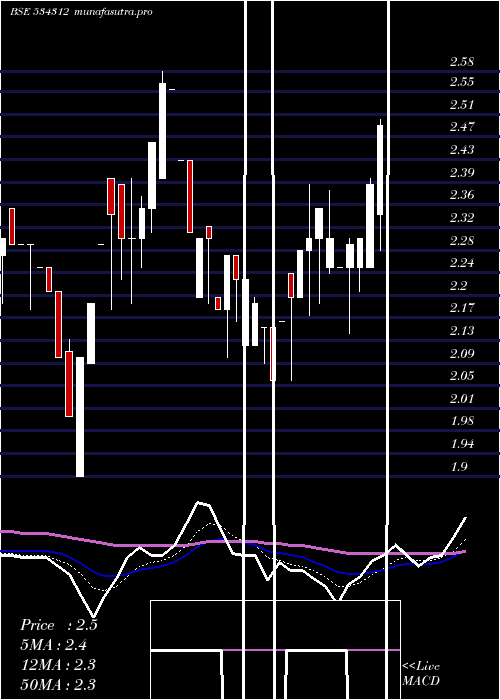Select the 2.58 price axis label

pyautogui.click(x=462, y=62)
